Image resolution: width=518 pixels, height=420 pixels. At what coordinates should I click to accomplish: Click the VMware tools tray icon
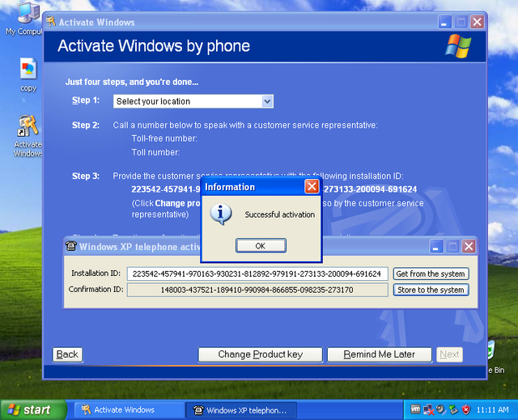pos(415,409)
